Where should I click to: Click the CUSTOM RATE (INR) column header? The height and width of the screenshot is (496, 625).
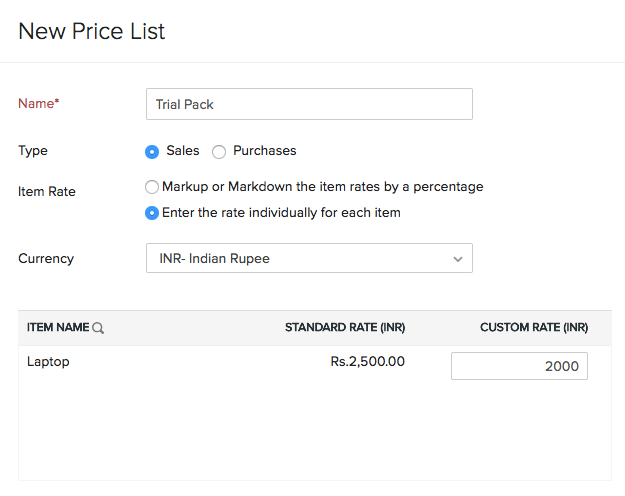point(534,327)
